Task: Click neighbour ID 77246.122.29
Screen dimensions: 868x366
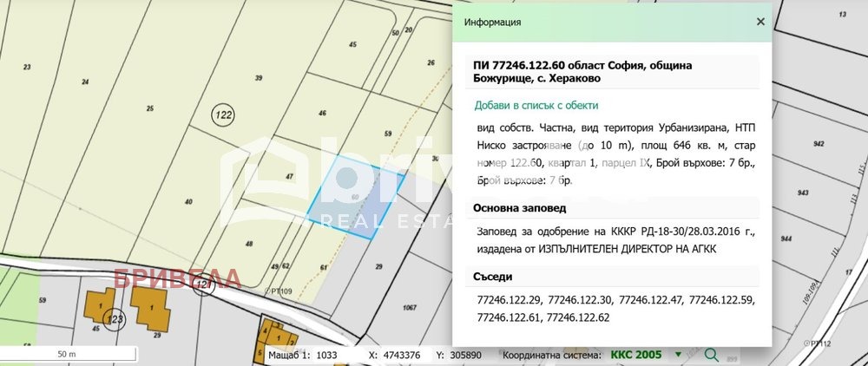Action: pos(510,300)
